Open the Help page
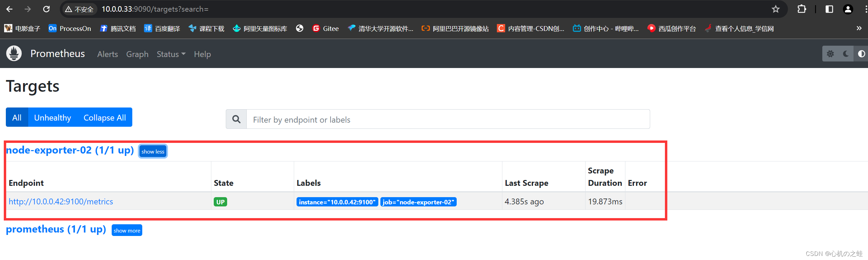Image resolution: width=868 pixels, height=260 pixels. tap(202, 54)
